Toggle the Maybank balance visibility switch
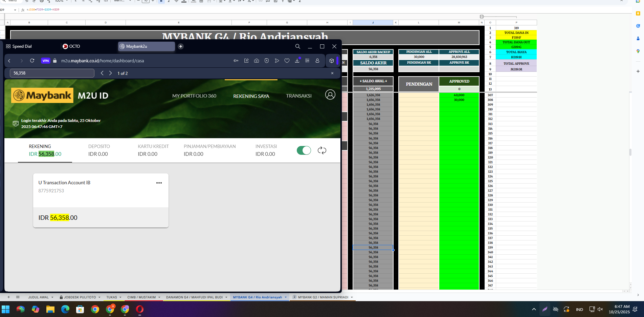This screenshot has width=644, height=317. (304, 150)
